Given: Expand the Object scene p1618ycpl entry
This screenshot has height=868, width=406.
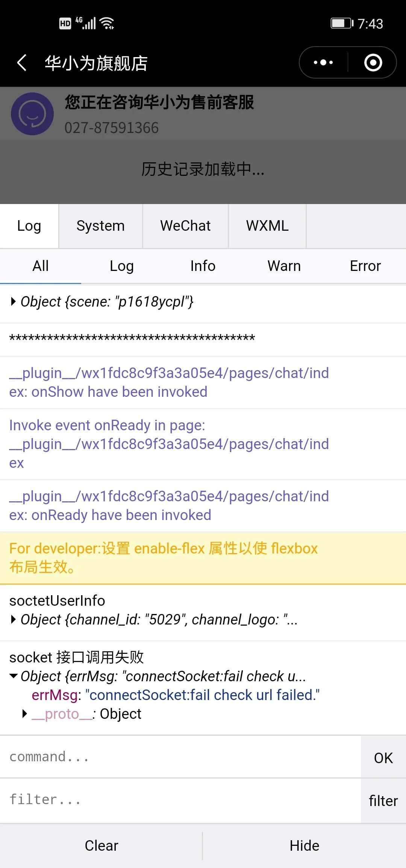Looking at the screenshot, I should click(14, 301).
